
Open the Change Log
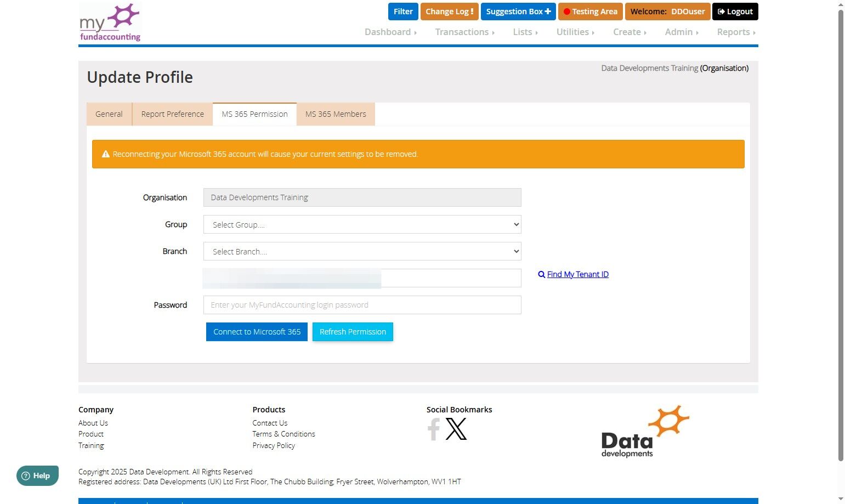[x=450, y=12]
